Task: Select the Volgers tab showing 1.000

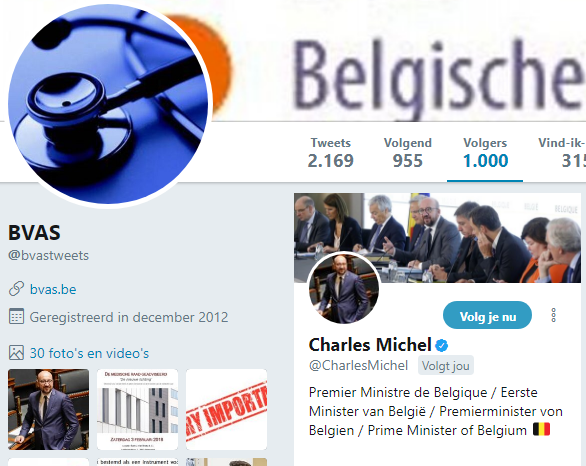Action: tap(485, 153)
